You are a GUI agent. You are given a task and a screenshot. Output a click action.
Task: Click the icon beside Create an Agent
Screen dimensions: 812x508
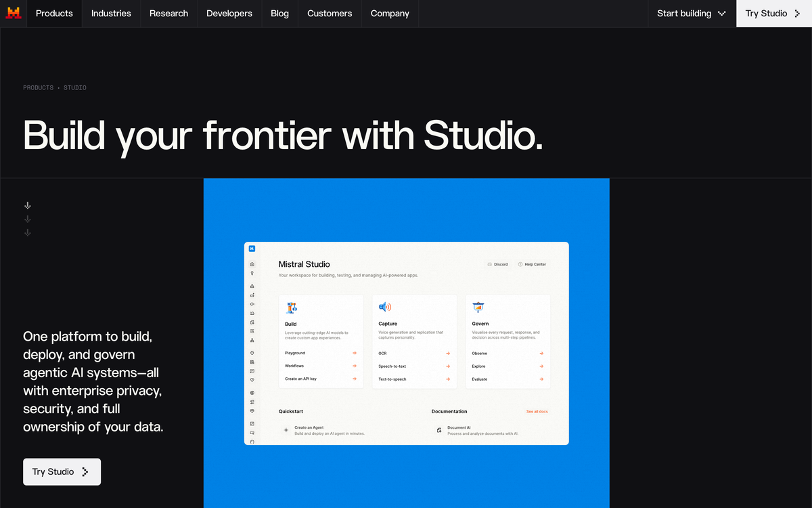coord(286,429)
